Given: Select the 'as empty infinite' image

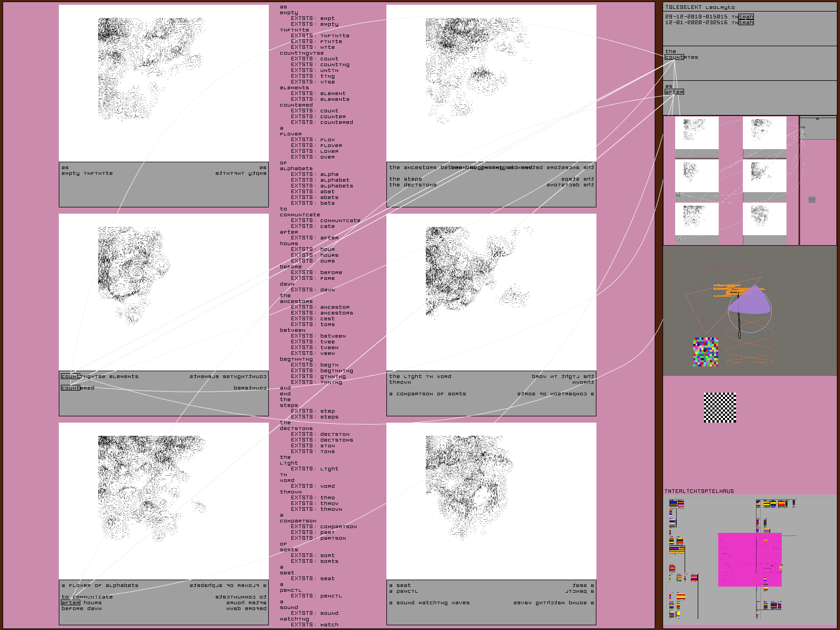Looking at the screenshot, I should 164,83.
